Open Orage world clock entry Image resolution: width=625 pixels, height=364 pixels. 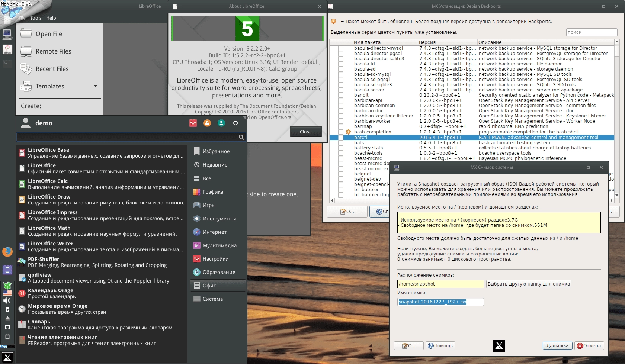click(101, 309)
